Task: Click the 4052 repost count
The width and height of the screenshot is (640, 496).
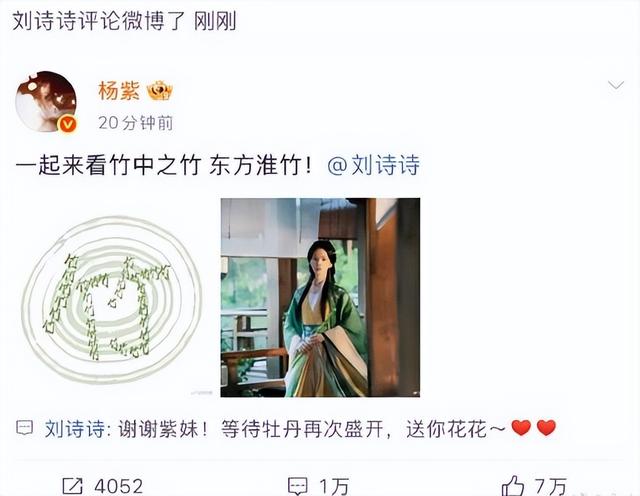Action: [x=118, y=487]
